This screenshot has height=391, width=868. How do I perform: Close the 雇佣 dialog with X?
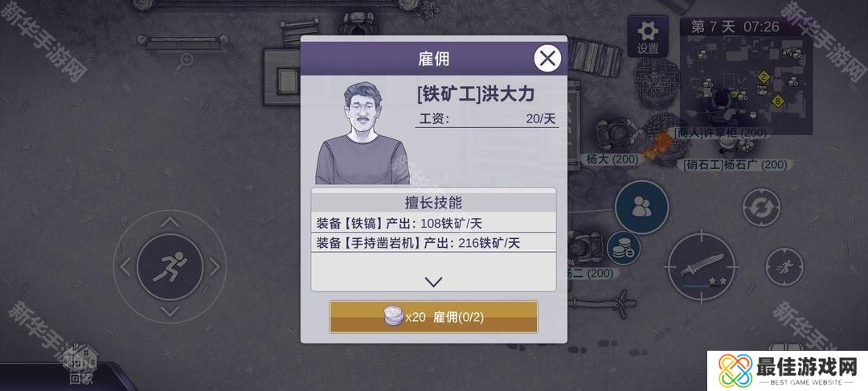point(547,58)
